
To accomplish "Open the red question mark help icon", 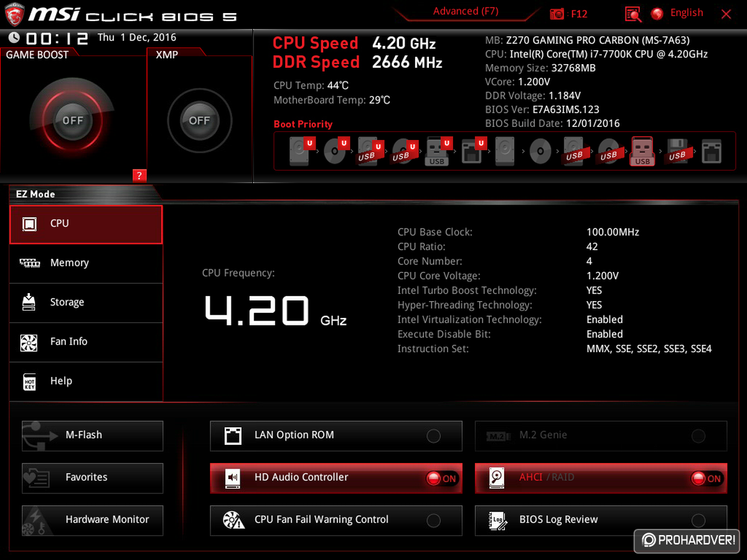I will point(139,176).
